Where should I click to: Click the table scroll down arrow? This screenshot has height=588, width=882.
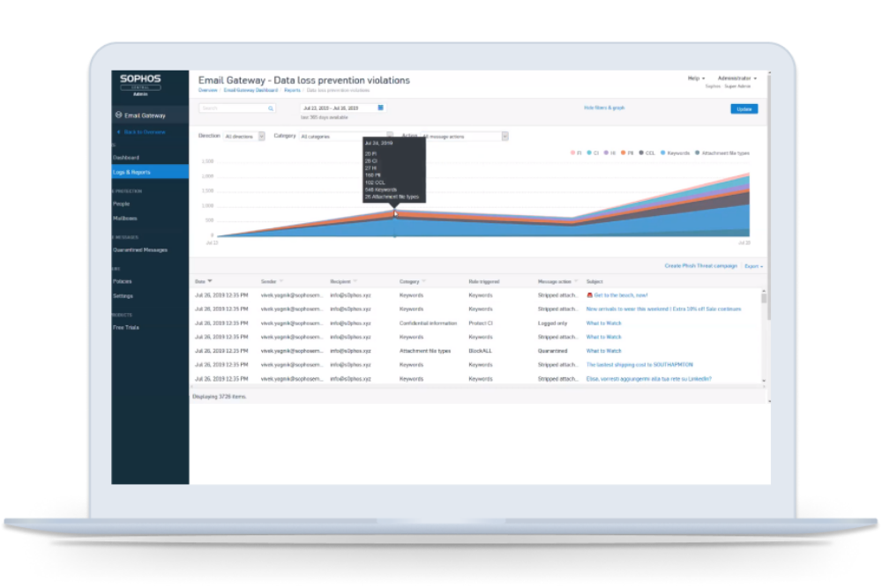click(764, 381)
